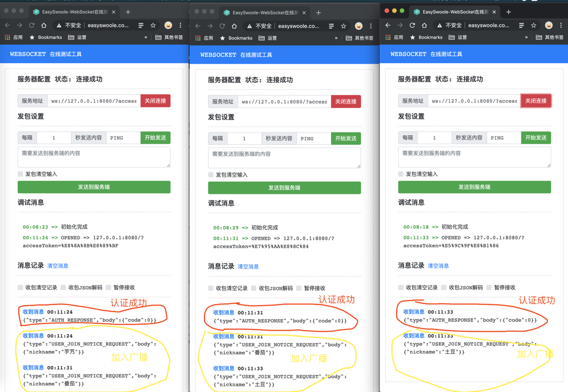Select EasySwoole-WebSocket tab in left window
The width and height of the screenshot is (568, 392).
click(x=74, y=12)
